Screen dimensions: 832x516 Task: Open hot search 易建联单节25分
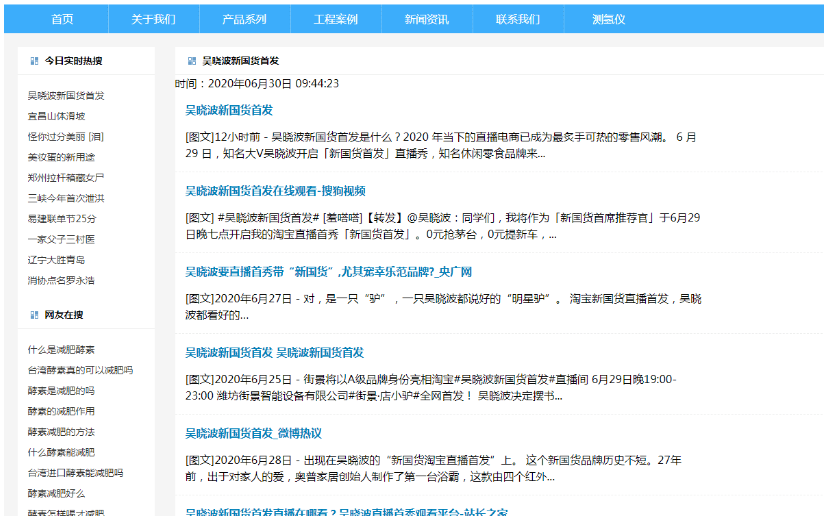coord(62,219)
